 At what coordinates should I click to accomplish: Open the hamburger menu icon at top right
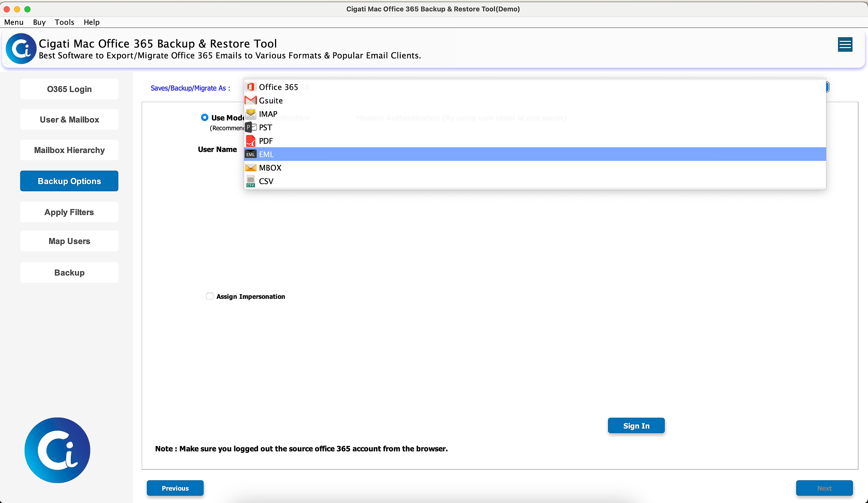[x=845, y=45]
